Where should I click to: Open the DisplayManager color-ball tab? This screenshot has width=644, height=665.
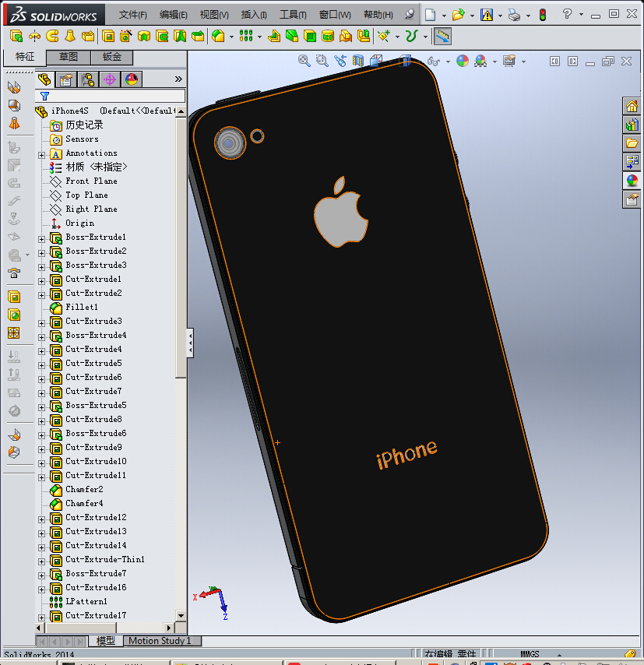click(x=132, y=79)
